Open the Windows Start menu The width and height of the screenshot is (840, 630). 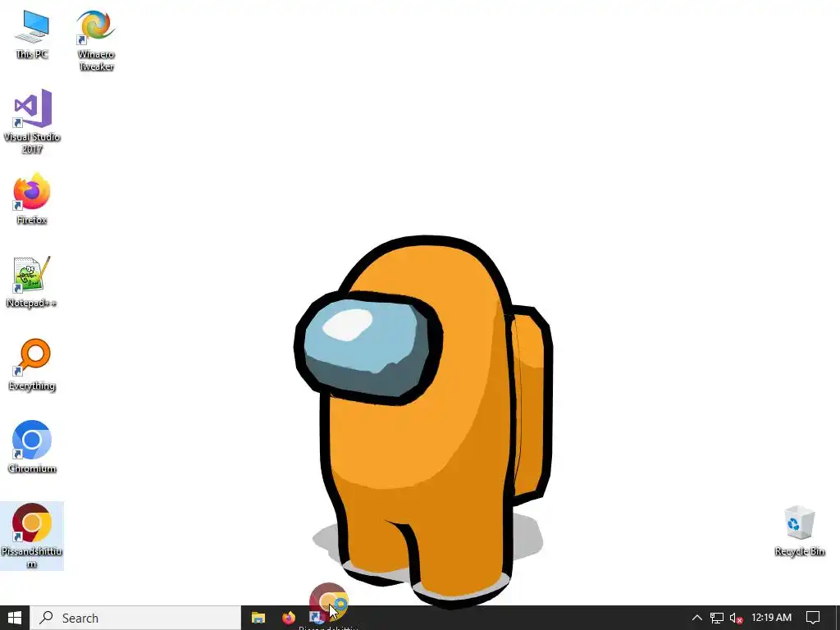[15, 618]
